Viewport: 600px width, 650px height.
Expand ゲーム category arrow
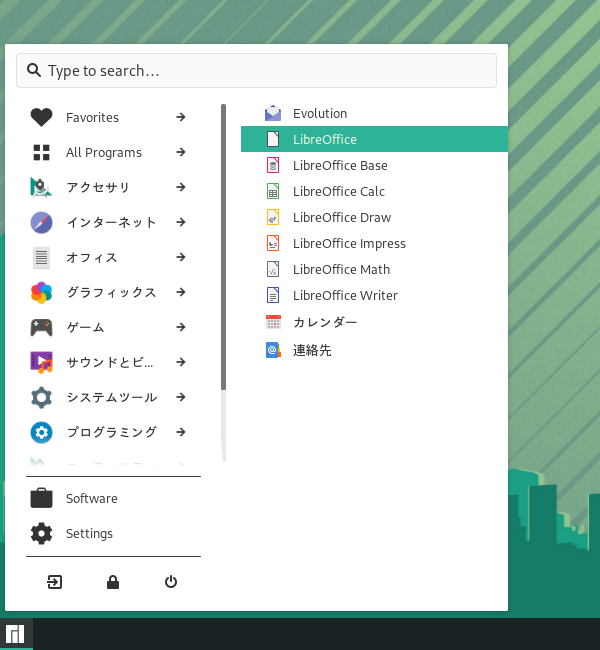pyautogui.click(x=180, y=327)
